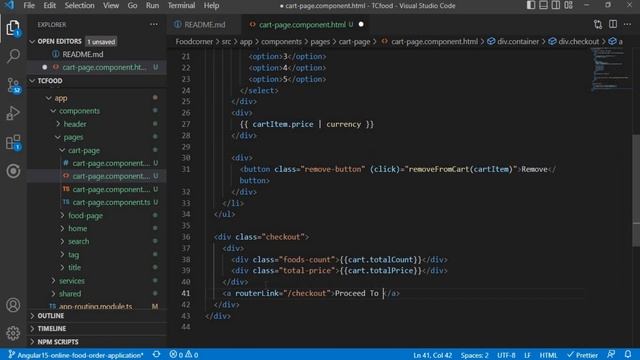The image size is (640, 360).
Task: Open the Edit menu
Action: tap(49, 5)
